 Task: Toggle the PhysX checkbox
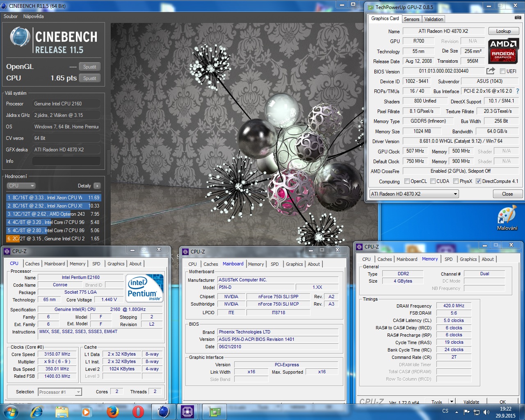(456, 181)
